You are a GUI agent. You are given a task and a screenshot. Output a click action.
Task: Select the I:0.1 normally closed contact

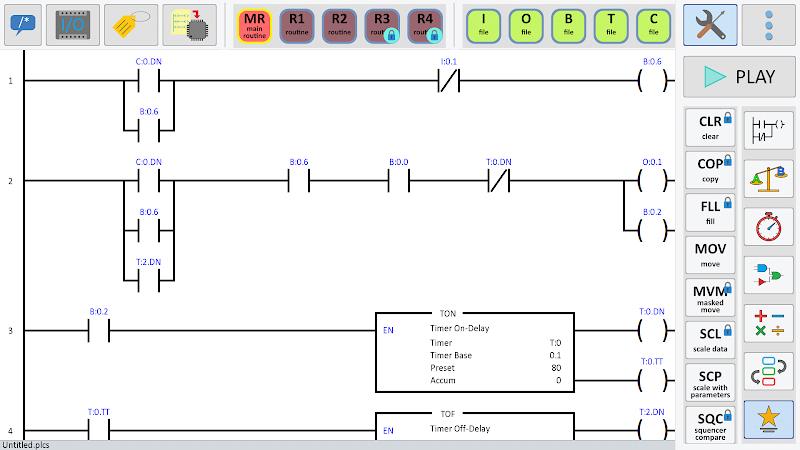point(448,81)
